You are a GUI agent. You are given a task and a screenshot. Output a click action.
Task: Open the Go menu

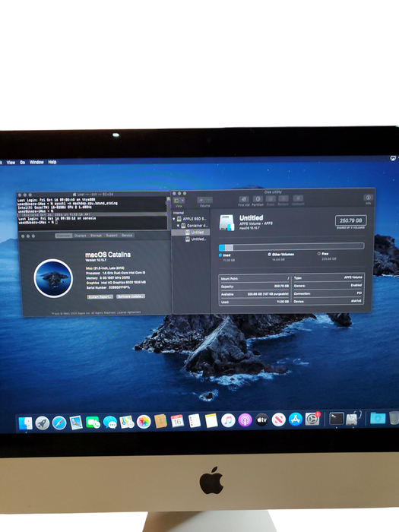22,163
